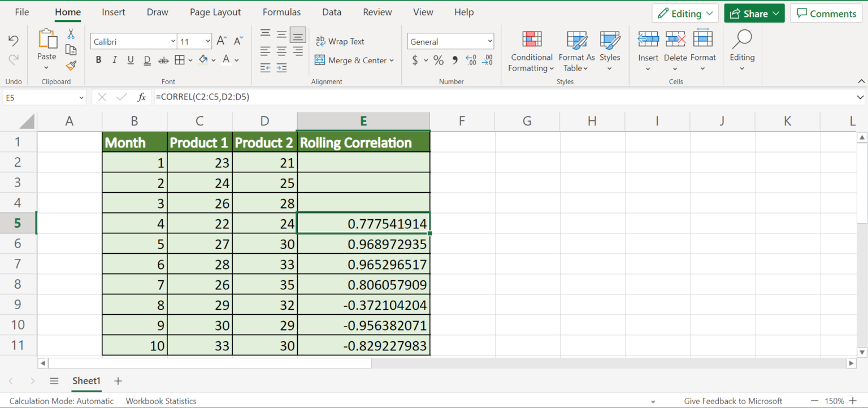Open Conditional Formatting options
Viewport: 868px width, 408px height.
(531, 53)
